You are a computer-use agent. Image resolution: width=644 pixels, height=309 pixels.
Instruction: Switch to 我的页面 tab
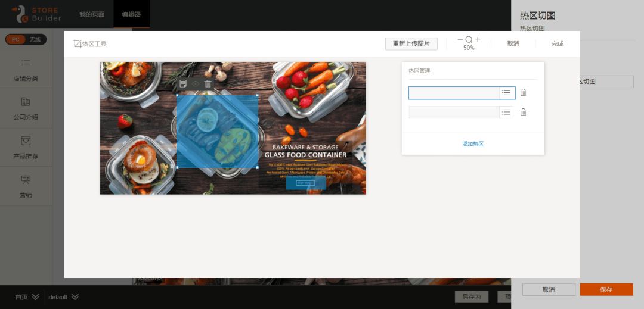[x=92, y=14]
